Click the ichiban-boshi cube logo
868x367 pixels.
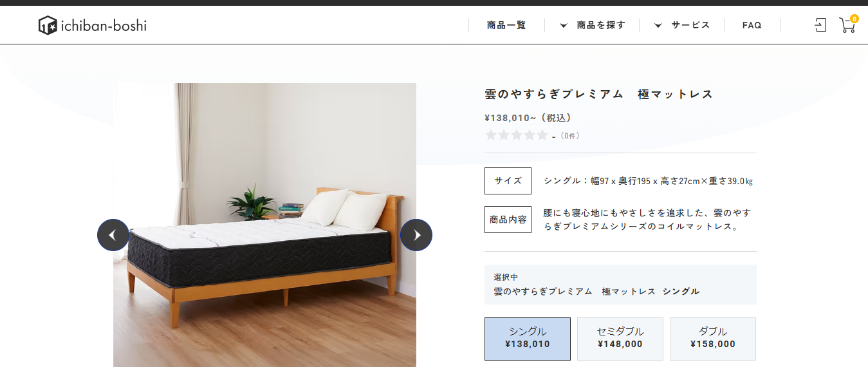(48, 25)
